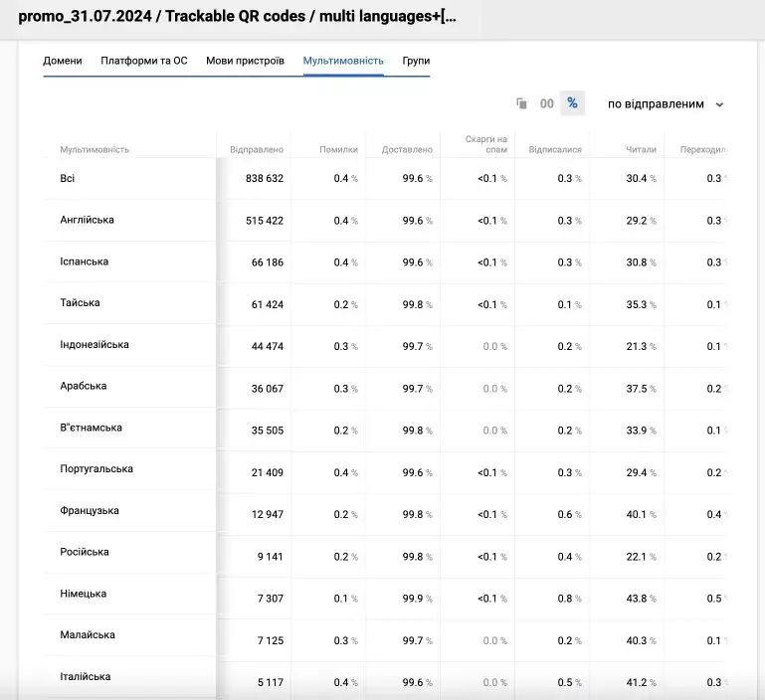Click the Відписалися column header

pos(555,150)
